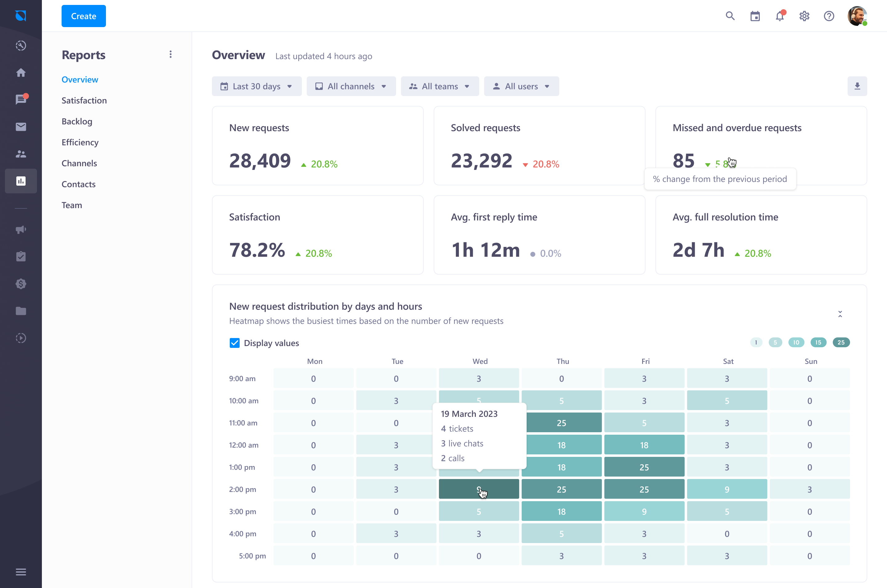Open the Efficiency report section
The height and width of the screenshot is (588, 887).
coord(80,142)
